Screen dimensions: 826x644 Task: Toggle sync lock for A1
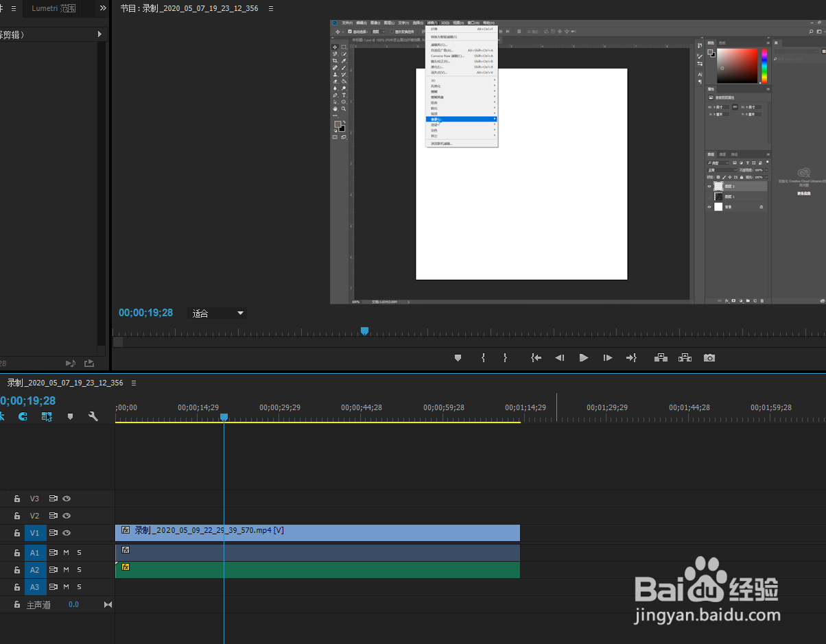click(x=54, y=553)
